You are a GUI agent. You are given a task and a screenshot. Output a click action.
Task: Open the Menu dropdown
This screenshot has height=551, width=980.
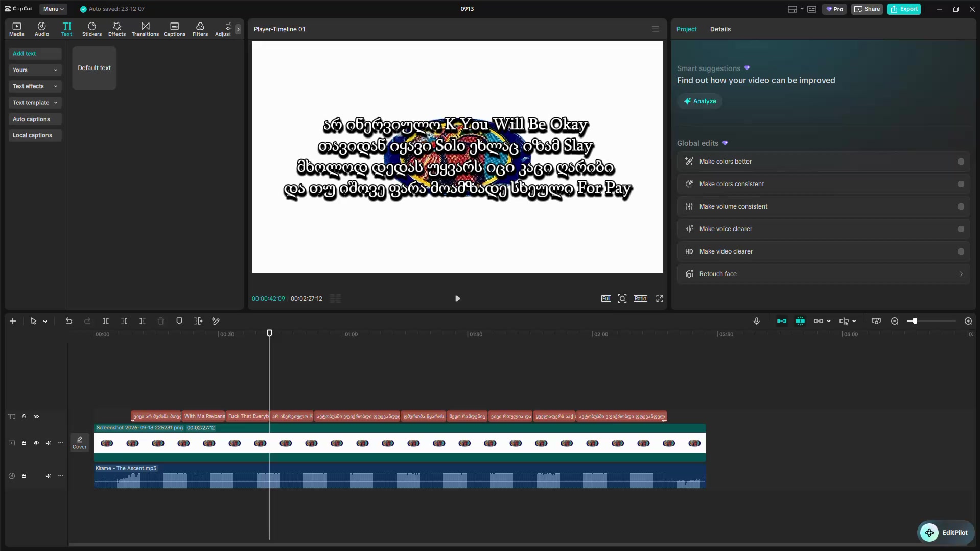coord(53,9)
